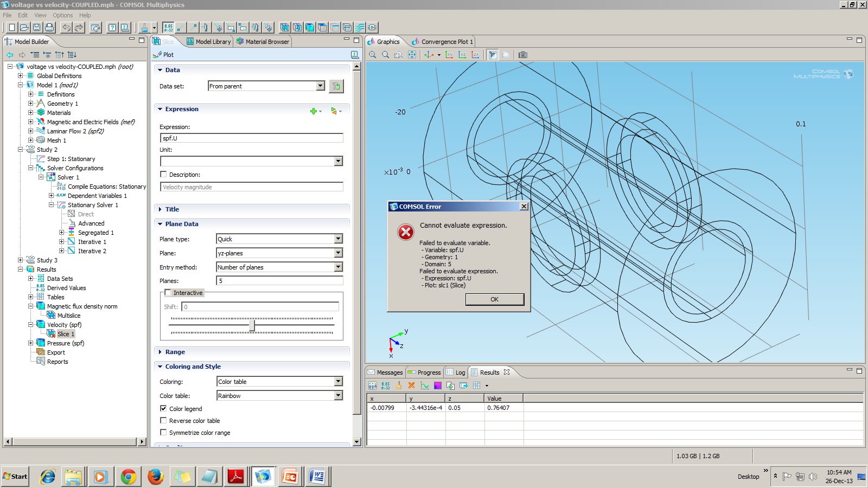
Task: Click the Planes number input field
Action: coord(279,281)
